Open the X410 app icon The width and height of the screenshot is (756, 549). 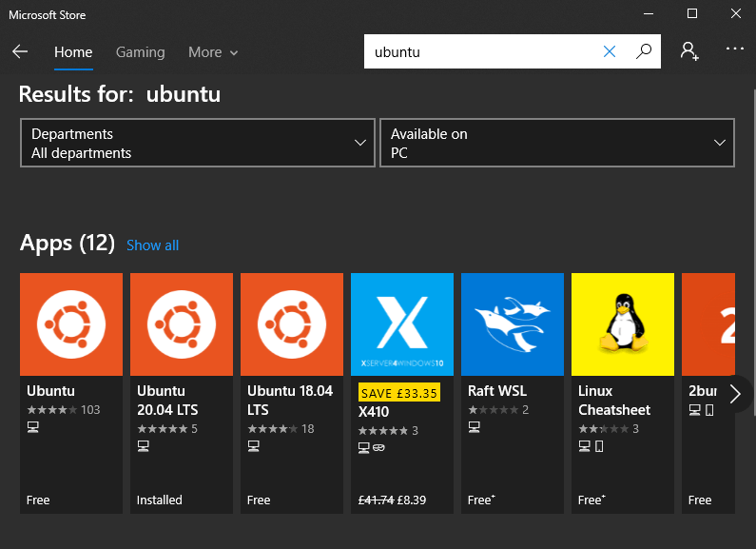click(x=402, y=324)
